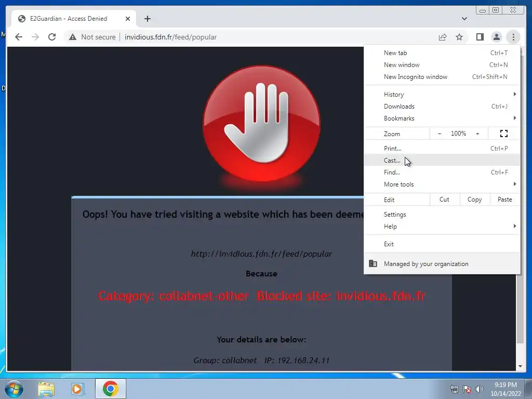Open a new tab with plus button

tap(147, 19)
